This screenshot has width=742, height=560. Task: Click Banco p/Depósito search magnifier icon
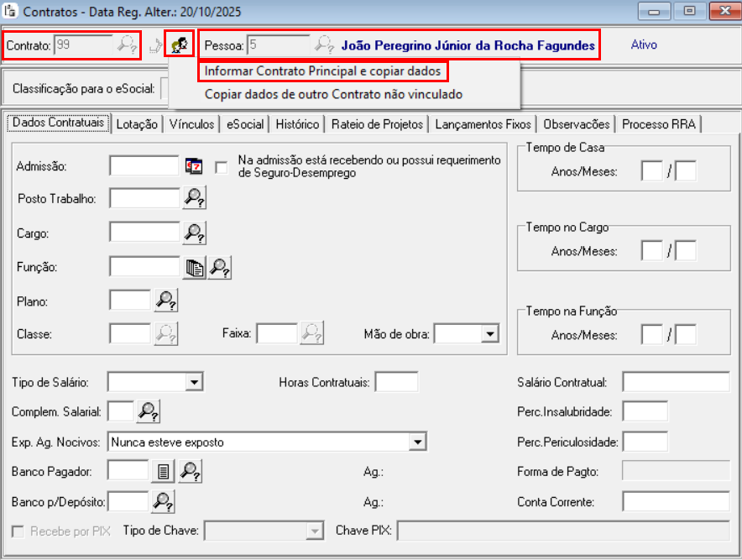(162, 502)
